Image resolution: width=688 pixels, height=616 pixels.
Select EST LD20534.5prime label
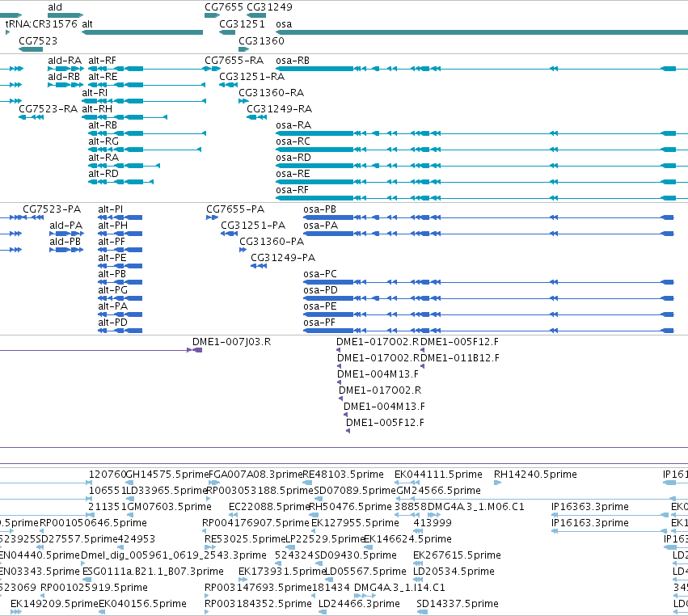(x=454, y=572)
